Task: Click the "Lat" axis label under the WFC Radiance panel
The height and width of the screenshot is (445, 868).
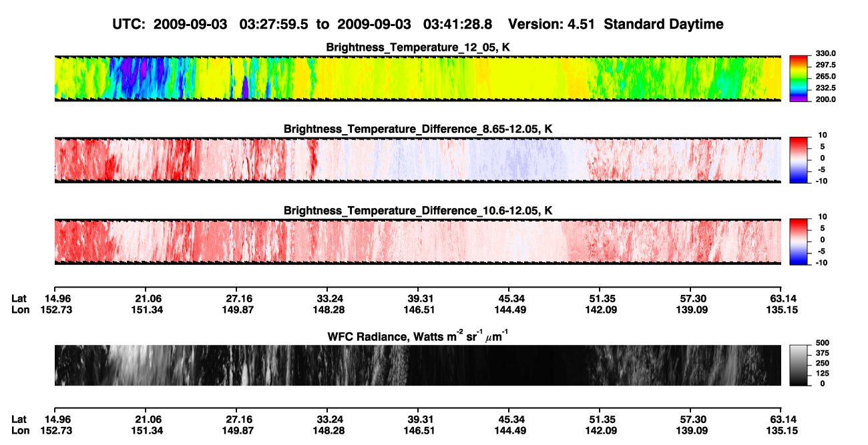Action: click(19, 419)
